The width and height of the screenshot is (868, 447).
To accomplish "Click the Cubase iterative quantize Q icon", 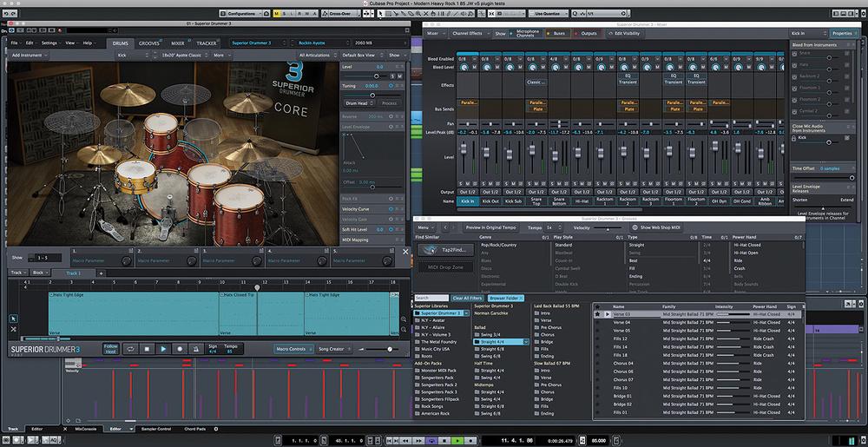I will (x=574, y=13).
